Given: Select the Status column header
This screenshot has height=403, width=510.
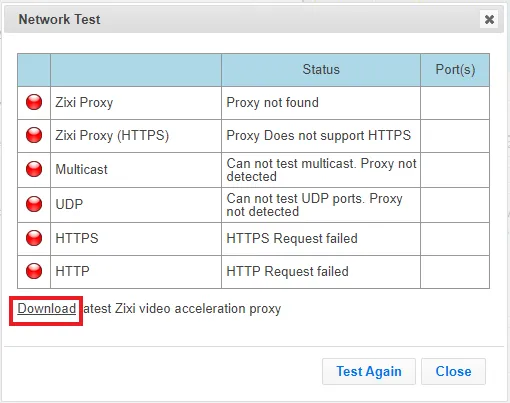Looking at the screenshot, I should pos(321,70).
